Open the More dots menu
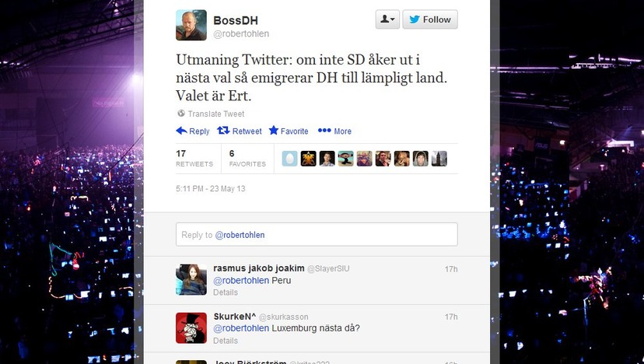This screenshot has height=364, width=644. click(324, 130)
